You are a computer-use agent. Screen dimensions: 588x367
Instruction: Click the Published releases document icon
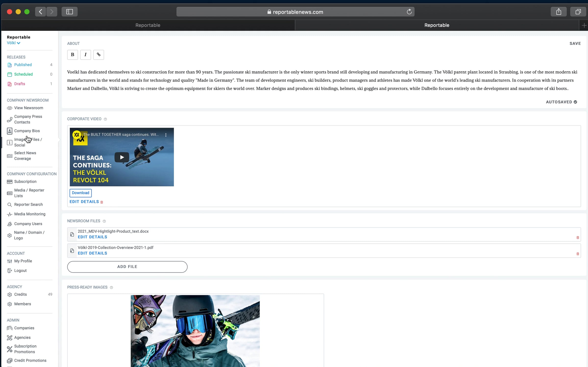pyautogui.click(x=10, y=65)
